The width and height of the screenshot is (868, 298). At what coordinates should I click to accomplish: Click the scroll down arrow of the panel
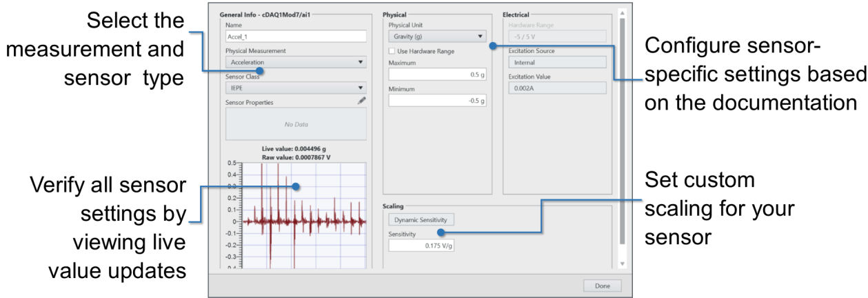click(621, 264)
